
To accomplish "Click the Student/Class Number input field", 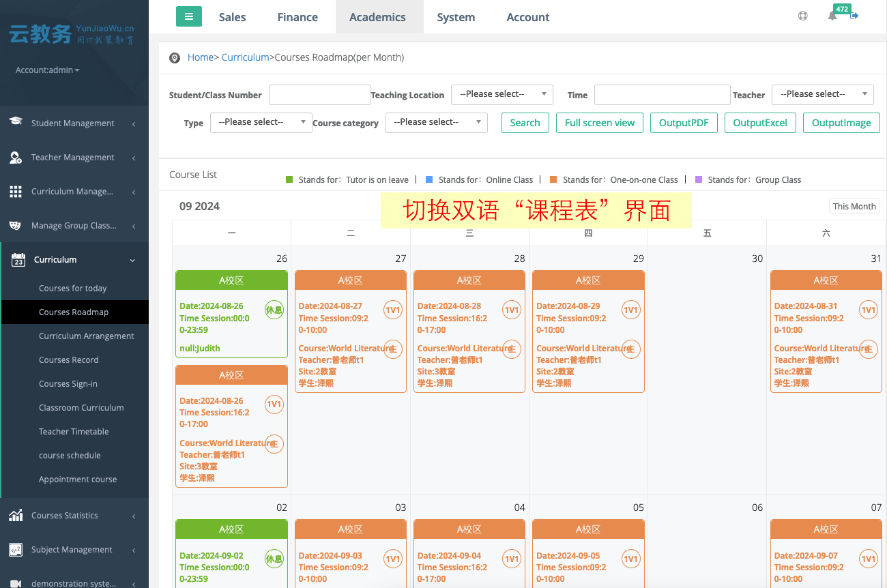I will click(319, 95).
